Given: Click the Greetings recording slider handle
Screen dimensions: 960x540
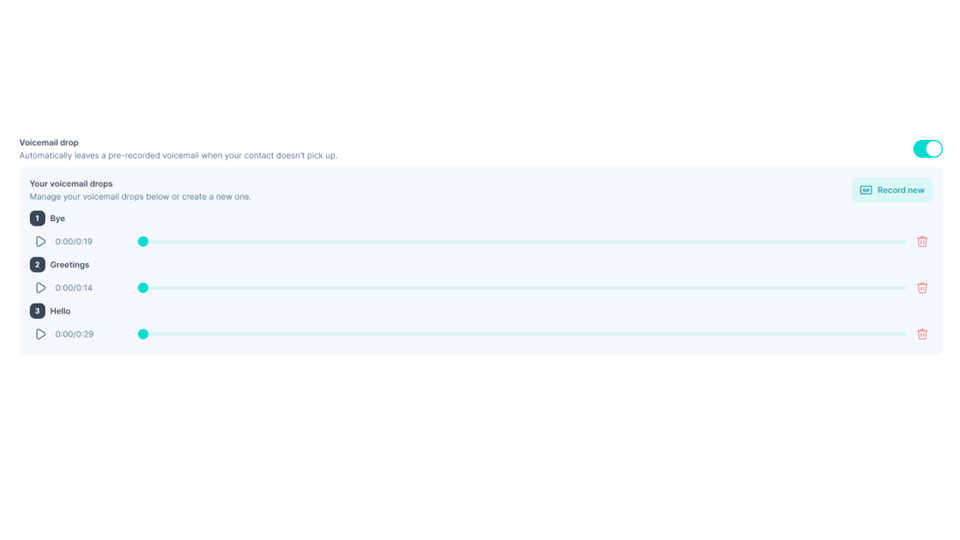Looking at the screenshot, I should click(143, 288).
